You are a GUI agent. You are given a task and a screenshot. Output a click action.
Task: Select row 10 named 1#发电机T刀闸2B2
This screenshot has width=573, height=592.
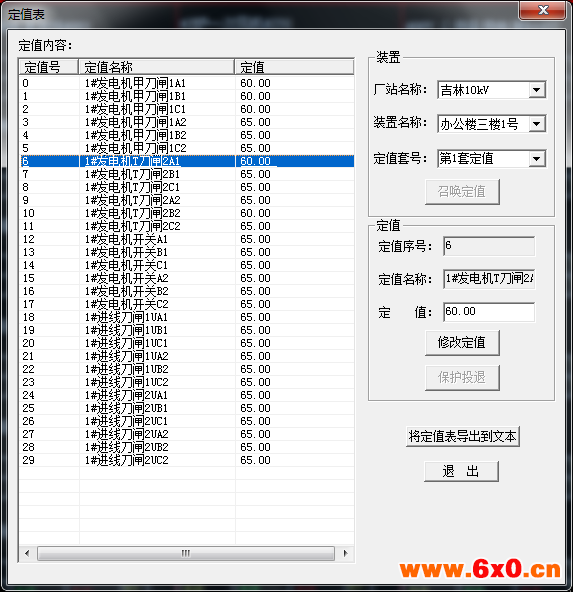coord(187,213)
